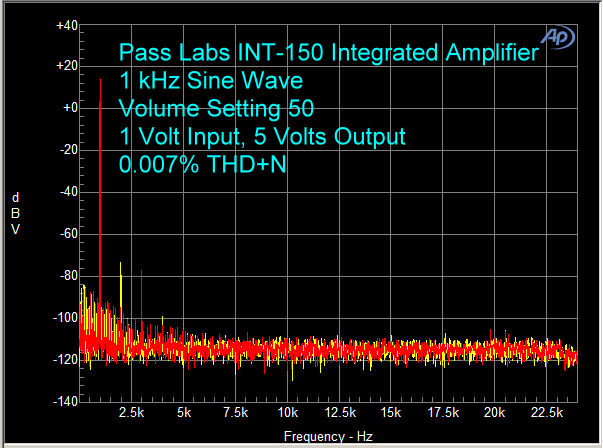This screenshot has width=603, height=448.
Task: Click the '12.5k' frequency tick label
Action: click(x=340, y=413)
